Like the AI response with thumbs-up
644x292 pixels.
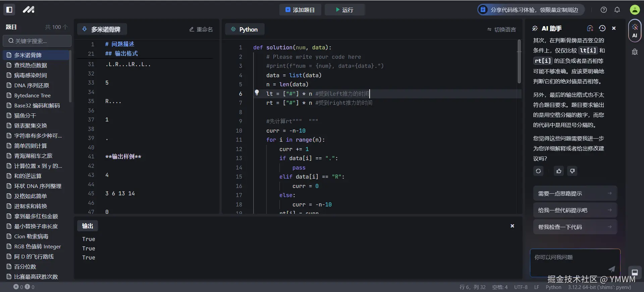click(559, 171)
